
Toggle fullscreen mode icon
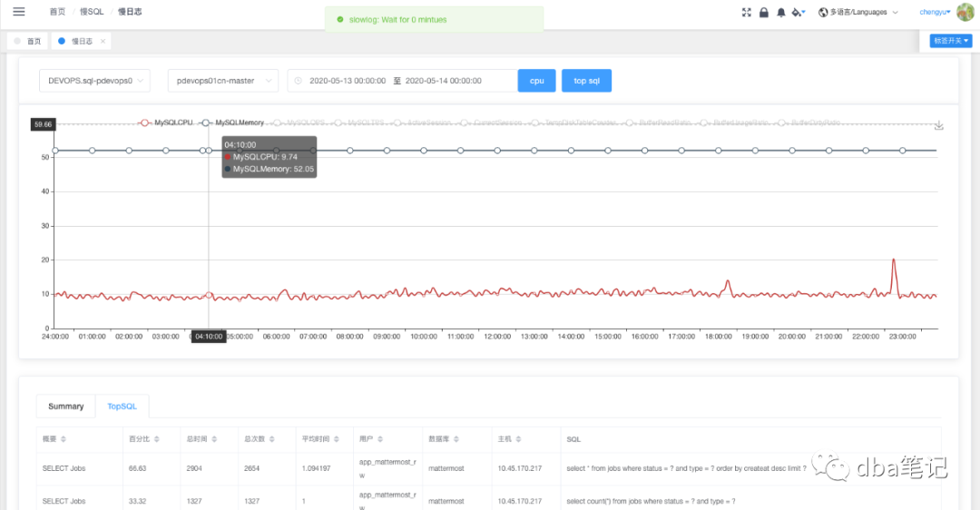(747, 13)
